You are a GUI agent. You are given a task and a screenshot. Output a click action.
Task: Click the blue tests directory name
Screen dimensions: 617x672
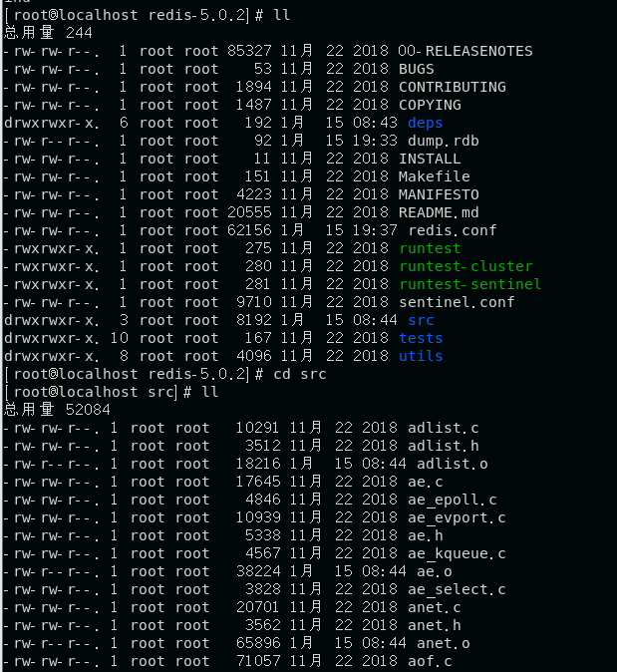[x=421, y=338]
